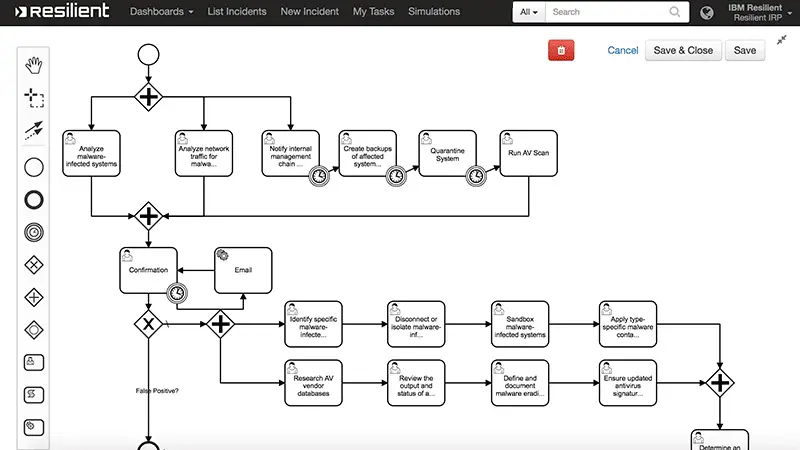Pick the end event bold circle tool
Image resolution: width=800 pixels, height=450 pixels.
34,200
